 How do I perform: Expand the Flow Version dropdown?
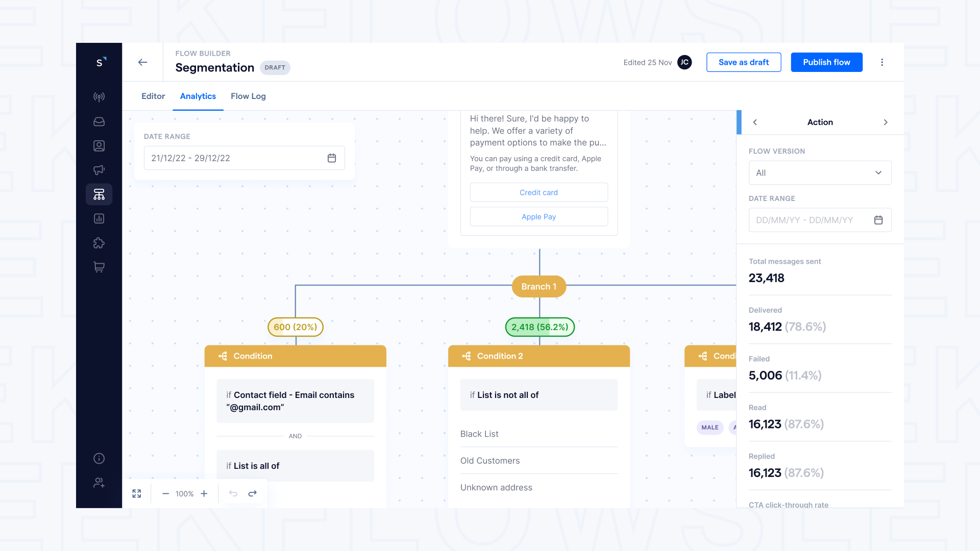819,172
